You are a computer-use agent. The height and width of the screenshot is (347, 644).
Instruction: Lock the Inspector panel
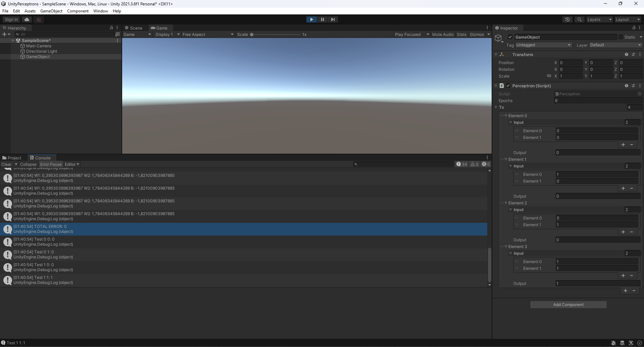click(634, 28)
